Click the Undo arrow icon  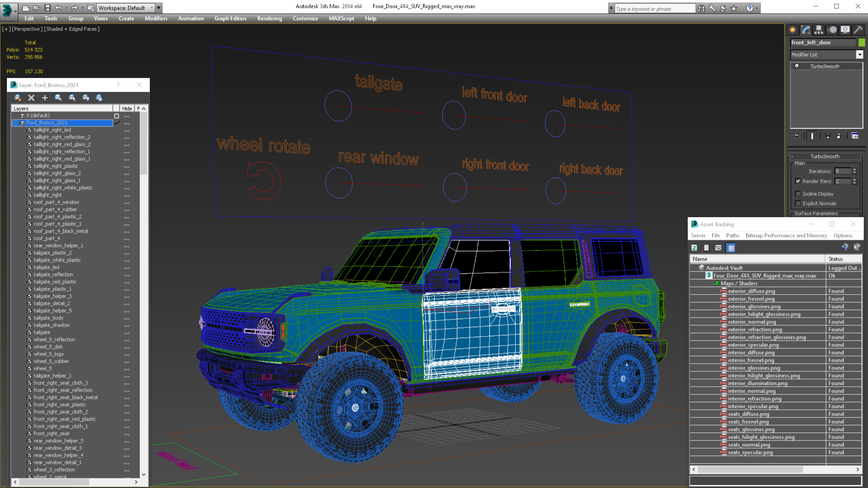click(58, 8)
